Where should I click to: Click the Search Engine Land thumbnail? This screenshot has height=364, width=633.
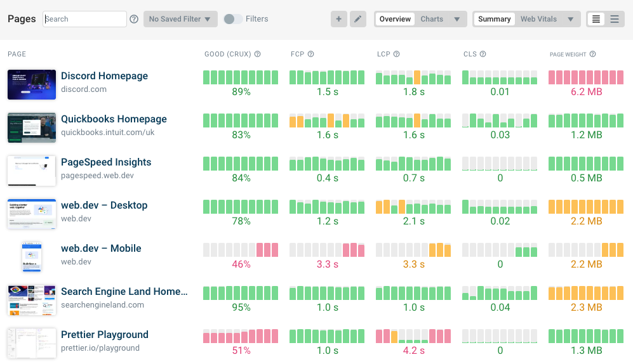[x=32, y=301]
